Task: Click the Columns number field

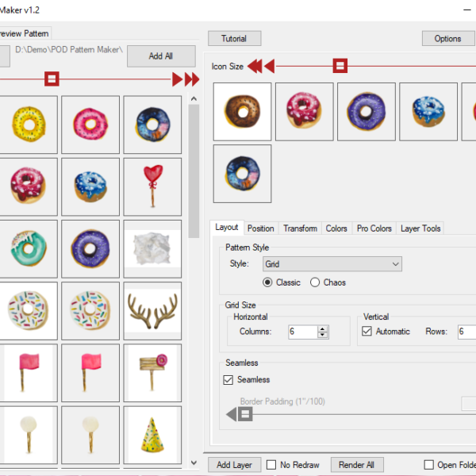Action: 303,332
